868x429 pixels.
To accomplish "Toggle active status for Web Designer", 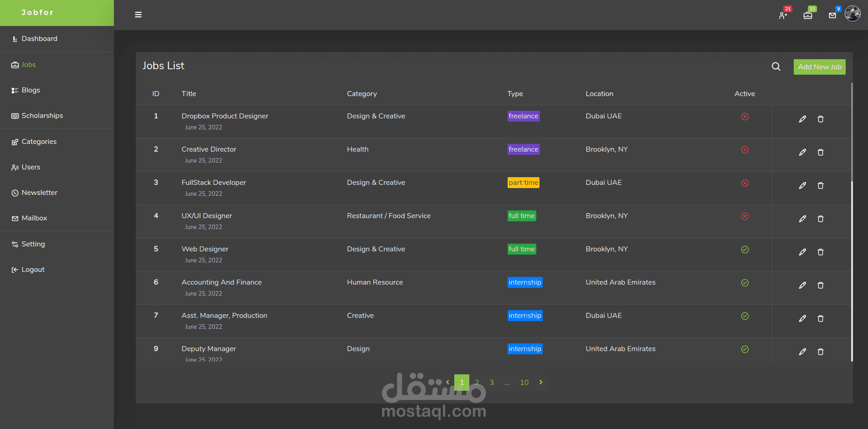I will pyautogui.click(x=745, y=250).
